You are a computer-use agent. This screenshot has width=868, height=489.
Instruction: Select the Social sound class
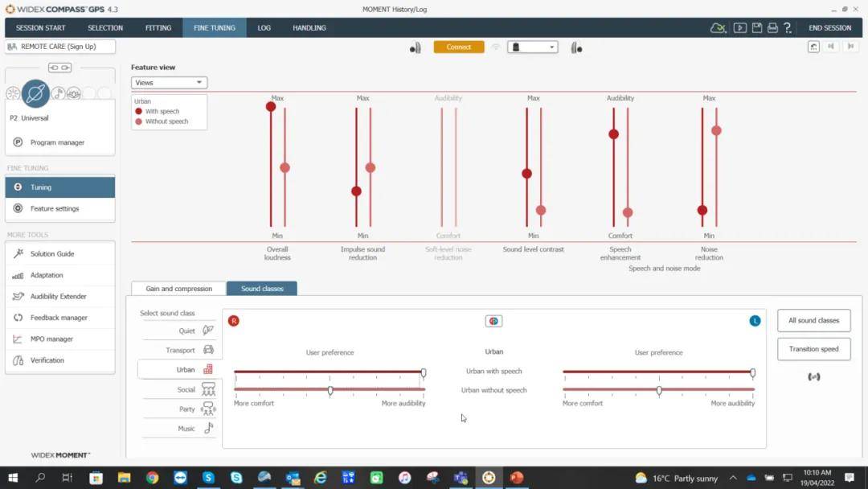pos(178,389)
